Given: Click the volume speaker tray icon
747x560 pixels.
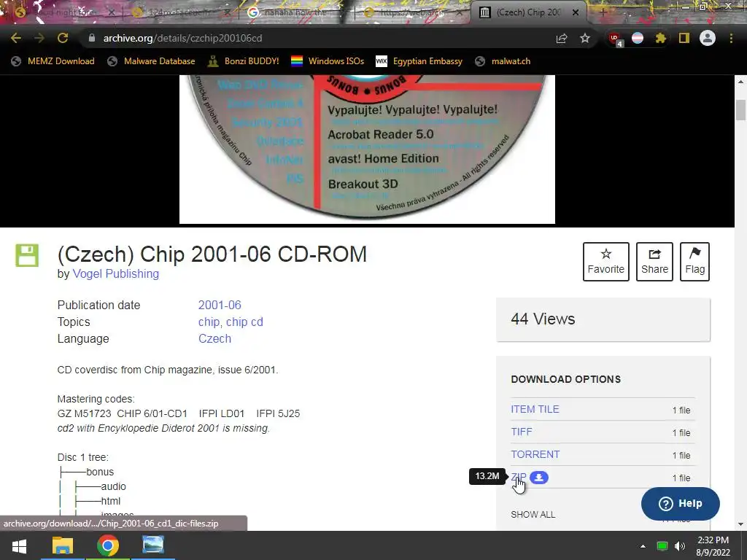Looking at the screenshot, I should point(680,546).
